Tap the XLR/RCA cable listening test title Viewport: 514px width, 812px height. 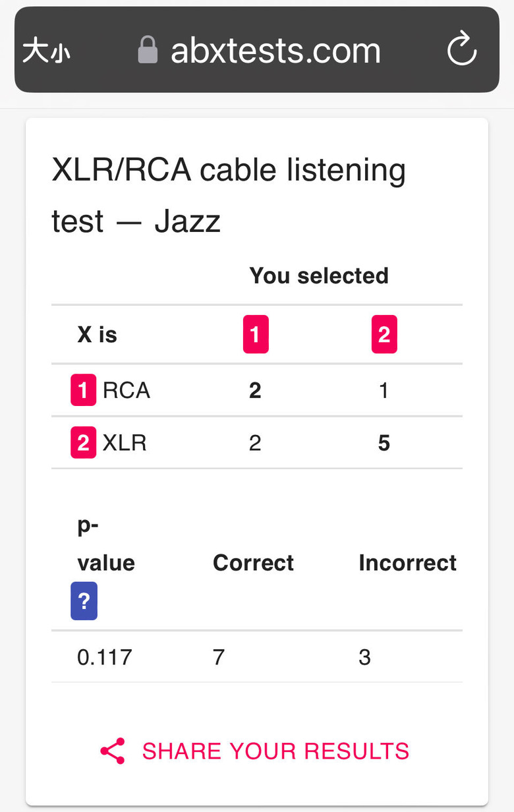point(229,196)
